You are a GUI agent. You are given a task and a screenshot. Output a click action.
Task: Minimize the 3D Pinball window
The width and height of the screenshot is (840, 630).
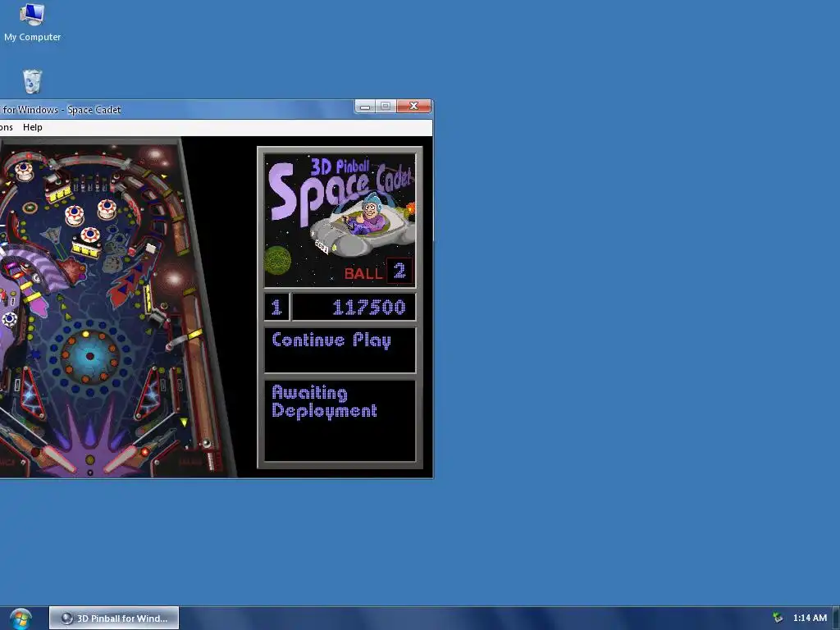tap(365, 106)
